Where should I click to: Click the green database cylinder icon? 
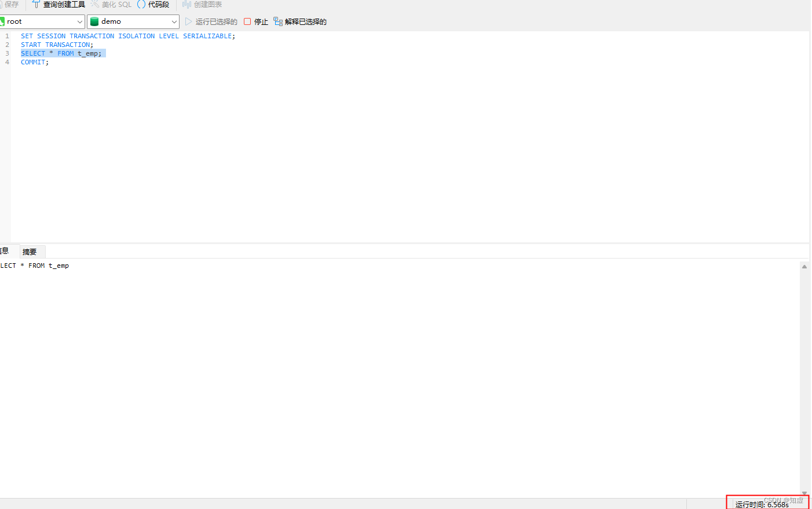tap(94, 21)
